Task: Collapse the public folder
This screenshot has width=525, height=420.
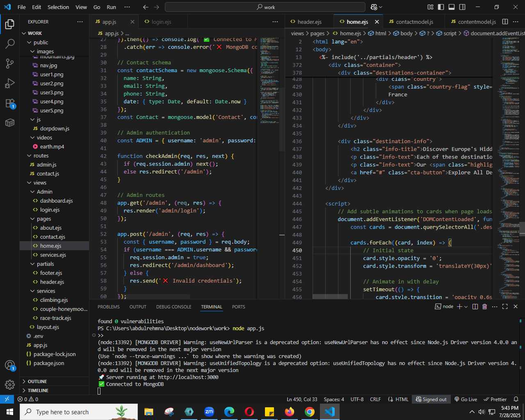Action: coord(54,42)
